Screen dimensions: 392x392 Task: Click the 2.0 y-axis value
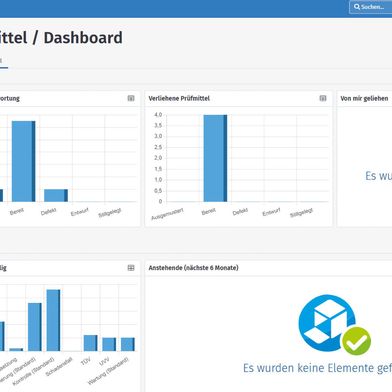(158, 158)
